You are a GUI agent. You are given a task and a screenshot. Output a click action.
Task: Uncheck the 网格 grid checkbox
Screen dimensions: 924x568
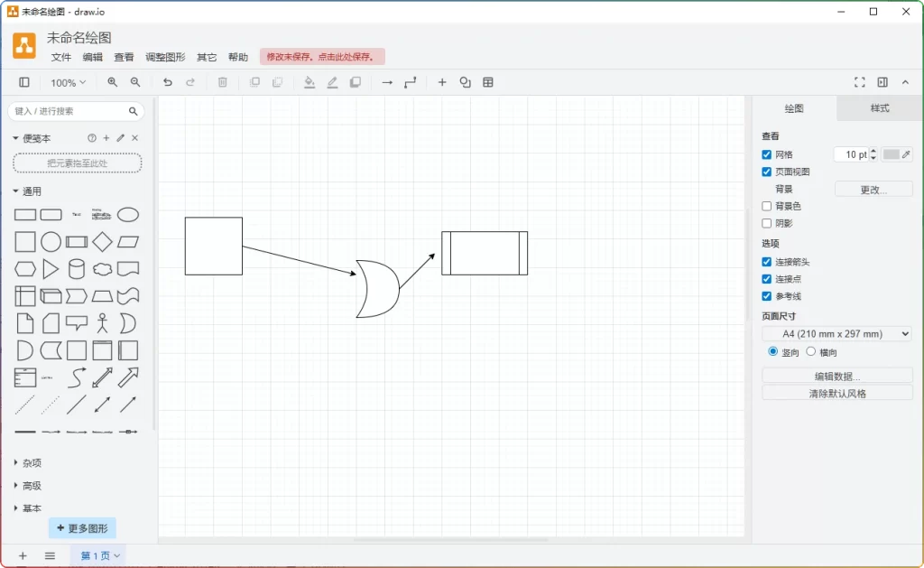pyautogui.click(x=767, y=154)
